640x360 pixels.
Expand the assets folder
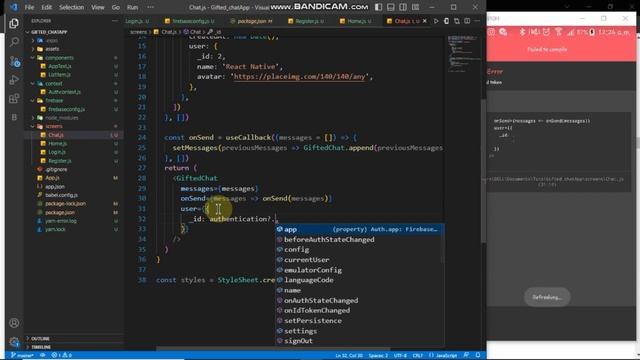pos(52,49)
